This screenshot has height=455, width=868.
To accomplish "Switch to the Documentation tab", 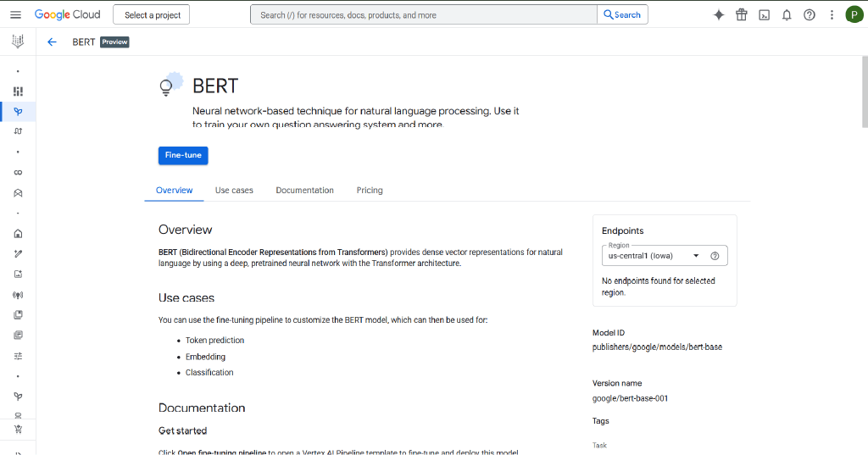I will tap(304, 191).
